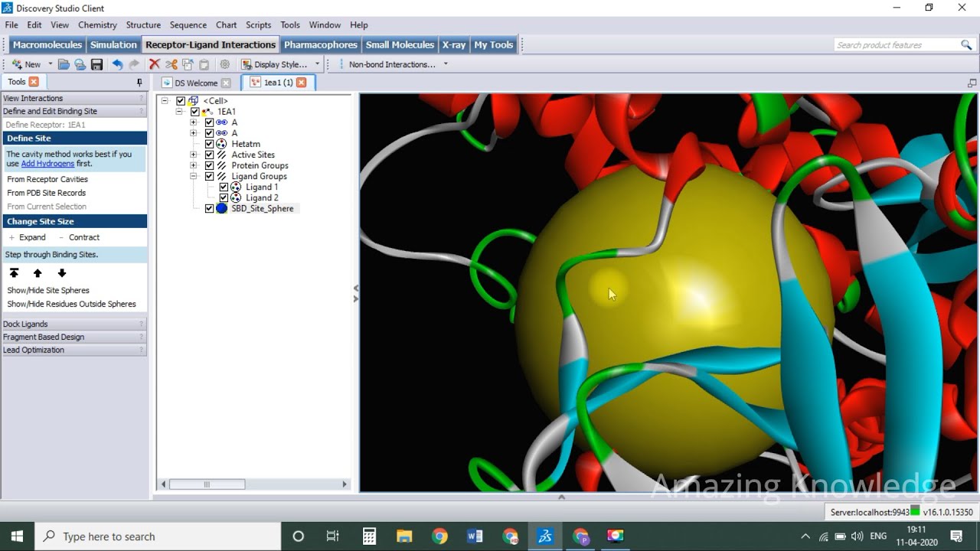Click the blue SBD_Site_Sphere color icon
Image resolution: width=980 pixels, height=551 pixels.
222,208
